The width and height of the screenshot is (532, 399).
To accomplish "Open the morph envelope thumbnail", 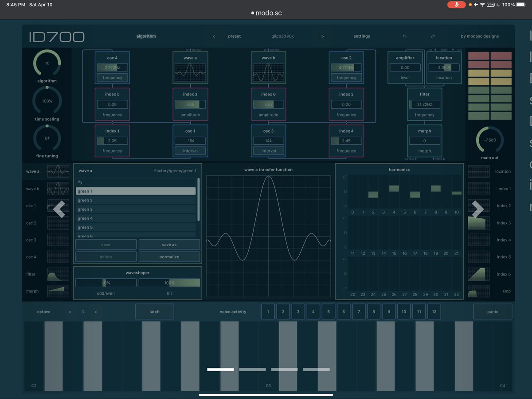I will pos(58,291).
